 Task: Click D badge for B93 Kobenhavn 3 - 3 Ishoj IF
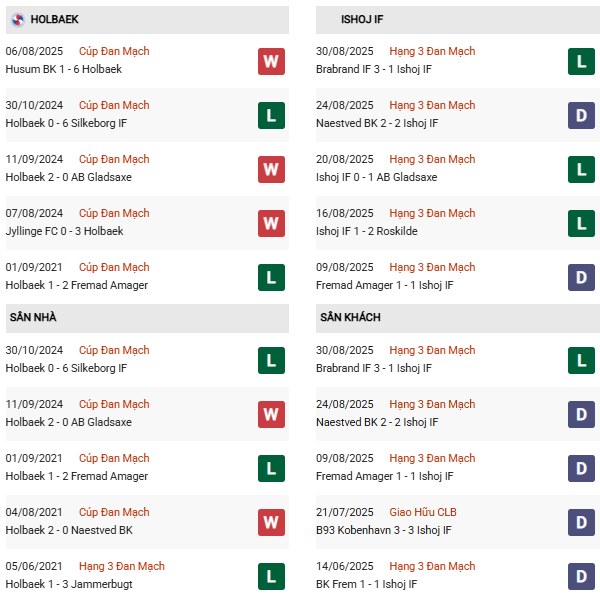tap(582, 522)
